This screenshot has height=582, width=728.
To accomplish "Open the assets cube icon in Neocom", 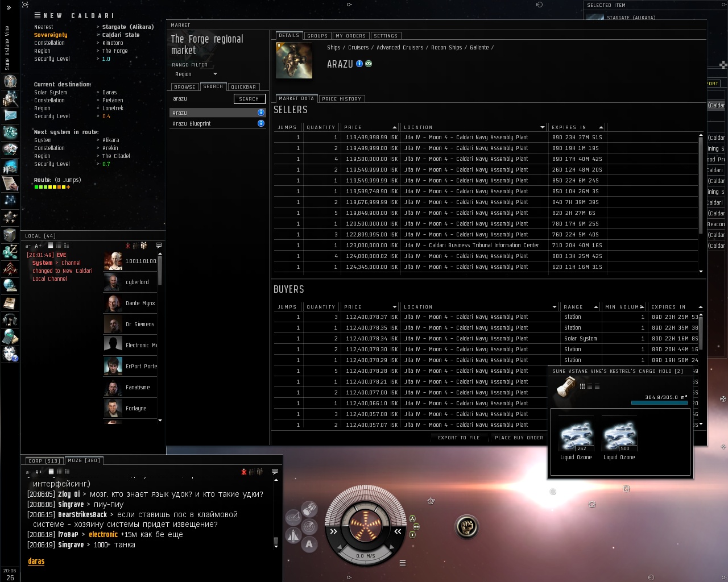I will [x=10, y=234].
